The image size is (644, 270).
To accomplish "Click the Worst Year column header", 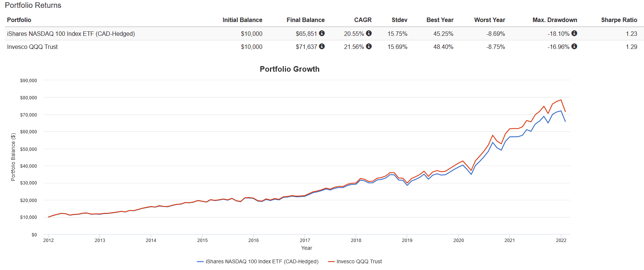I will pos(489,20).
